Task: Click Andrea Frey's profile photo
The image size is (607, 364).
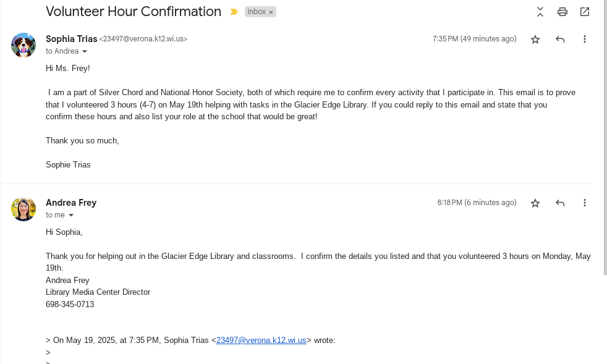Action: (23, 209)
